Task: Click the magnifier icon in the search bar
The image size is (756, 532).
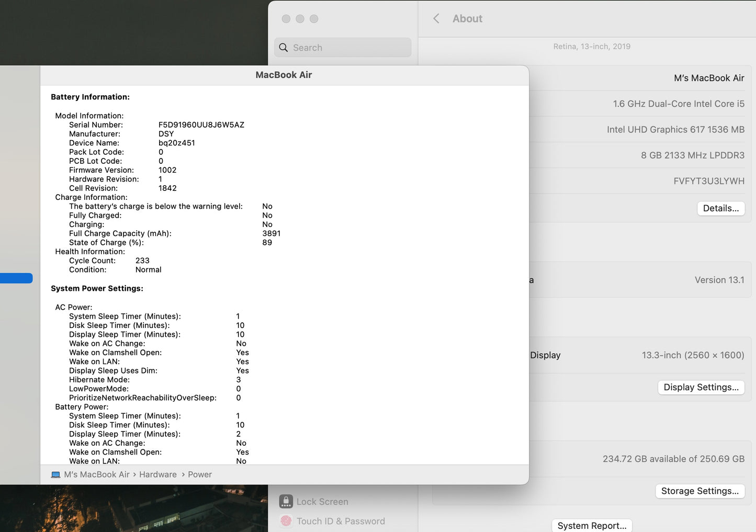Action: [284, 48]
